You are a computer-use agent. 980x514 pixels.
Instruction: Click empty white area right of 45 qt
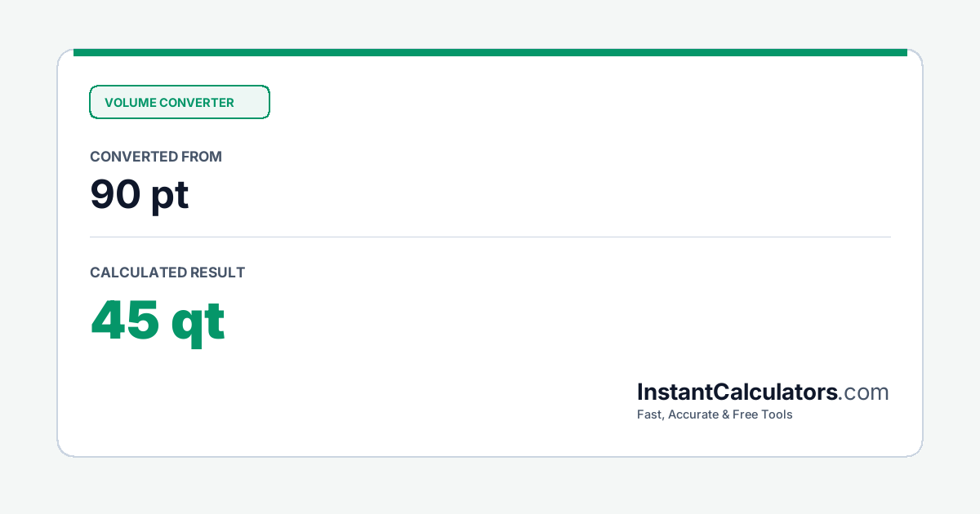coord(555,322)
